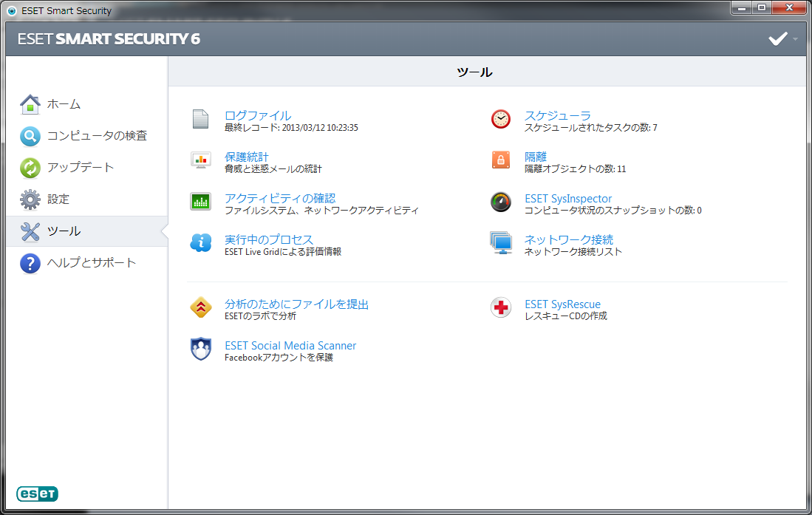Close the ESET Smart Security window

789,8
